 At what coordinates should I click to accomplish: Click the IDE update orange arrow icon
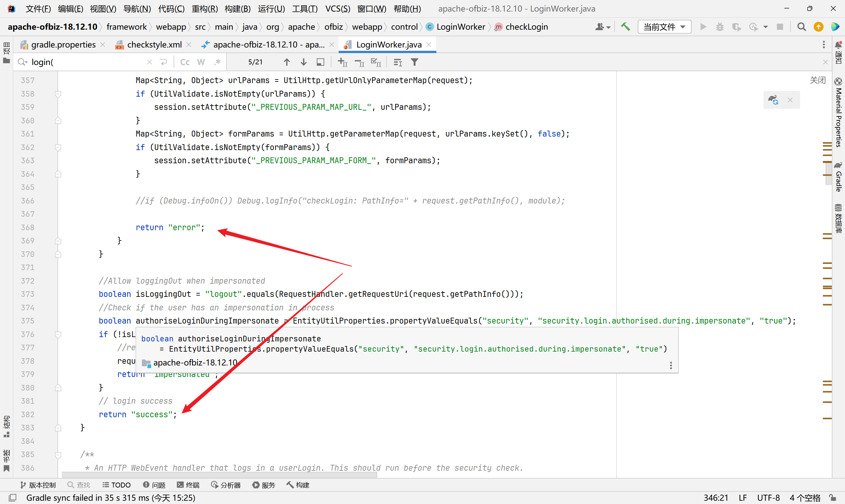point(819,27)
